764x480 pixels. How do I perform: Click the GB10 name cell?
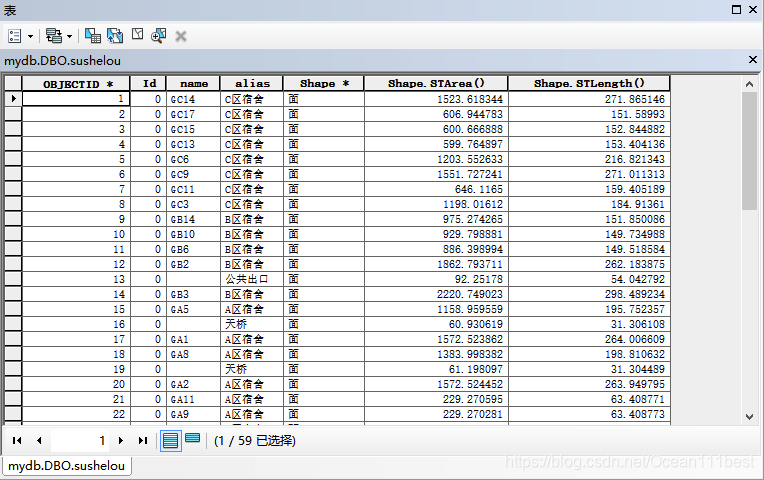[x=193, y=234]
